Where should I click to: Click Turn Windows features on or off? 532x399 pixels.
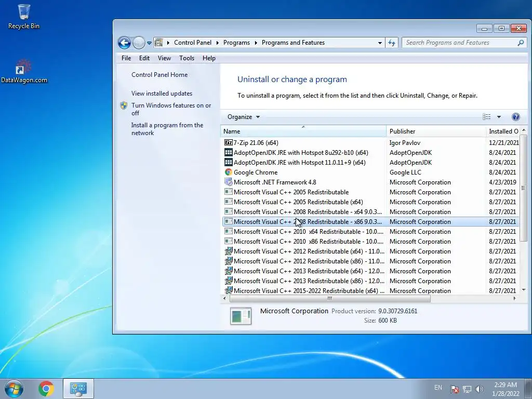[x=171, y=109]
